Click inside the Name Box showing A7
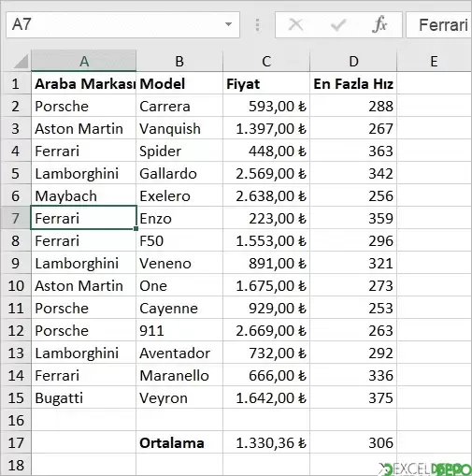This screenshot has height=476, width=472. pos(115,24)
